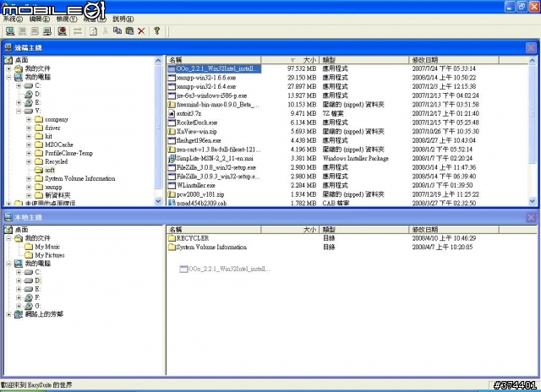This screenshot has width=541, height=392.
Task: Click the zip icon of pcw2008_v181.zip
Action: [172, 194]
